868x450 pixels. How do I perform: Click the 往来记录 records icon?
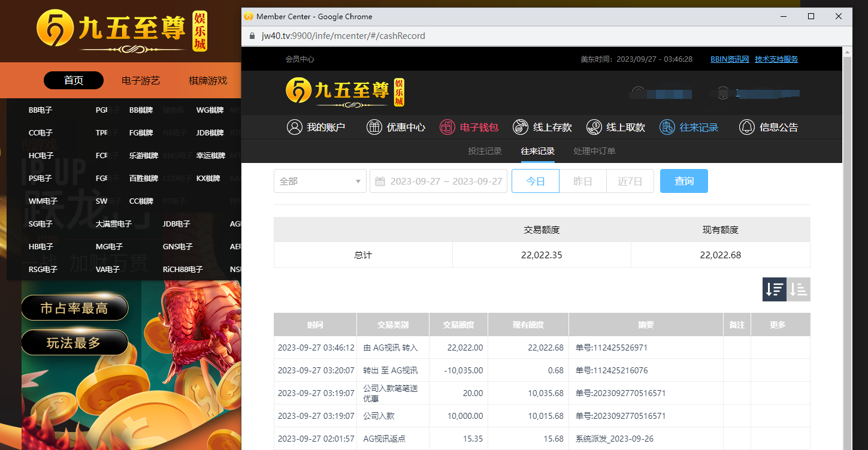click(667, 127)
